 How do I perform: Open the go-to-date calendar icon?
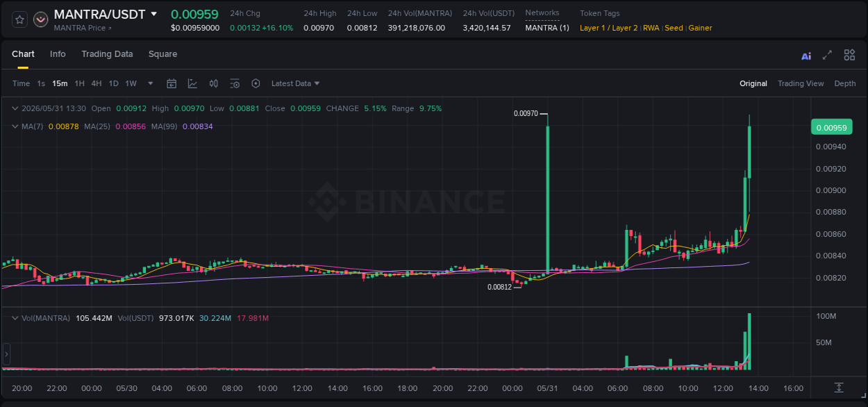coord(172,83)
